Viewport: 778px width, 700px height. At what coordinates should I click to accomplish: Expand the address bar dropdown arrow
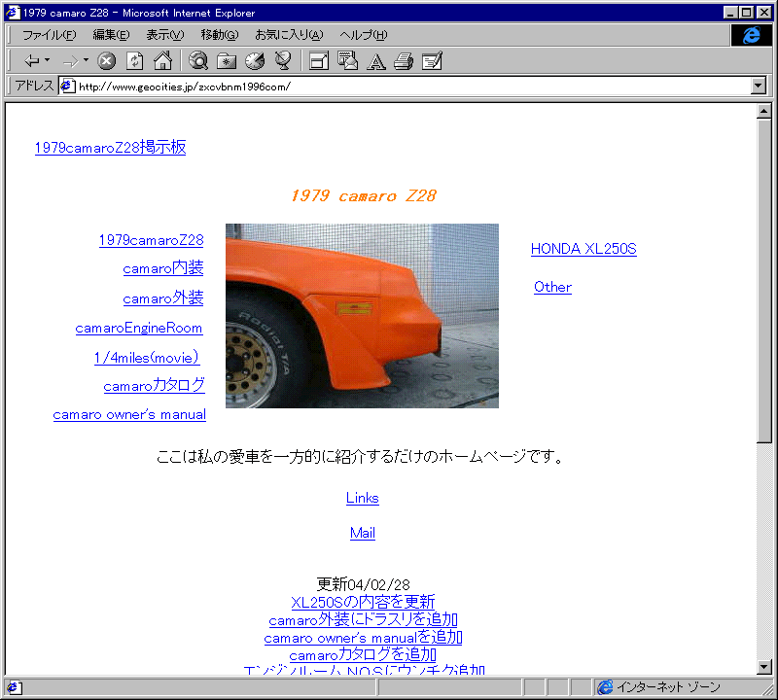click(x=758, y=86)
